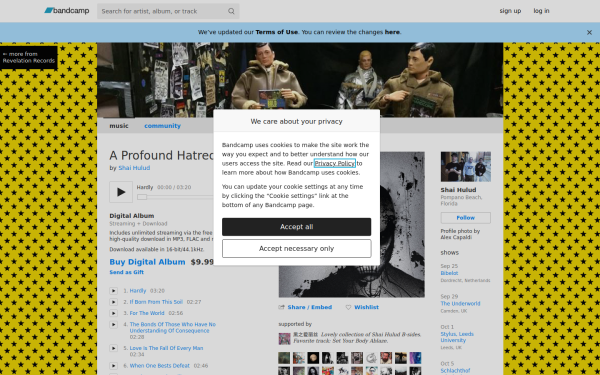Screen dimensions: 600x375
Task: Open the Bibelot show link
Action: click(x=449, y=273)
